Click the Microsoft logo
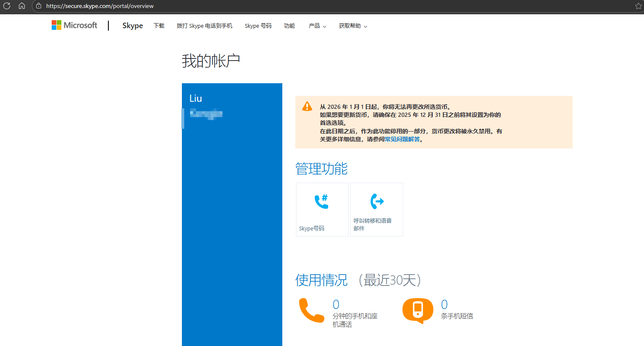 [x=74, y=25]
